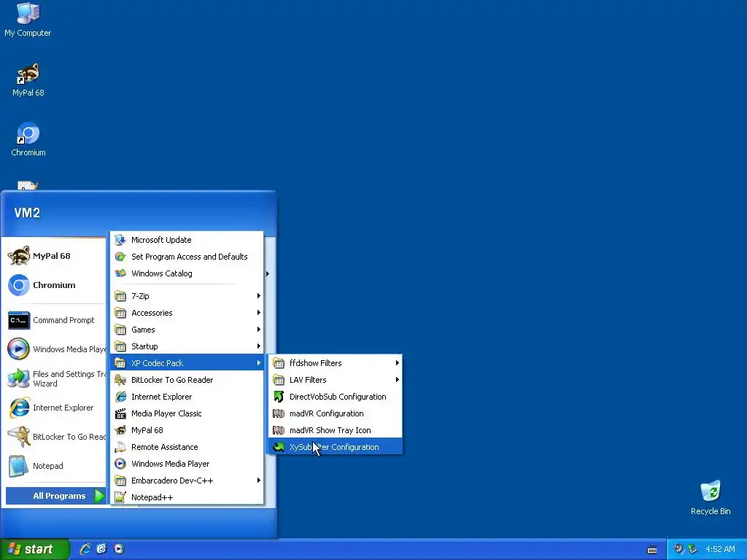Launch MyPal 68 desktop shortcut
The width and height of the screenshot is (747, 560).
click(28, 80)
